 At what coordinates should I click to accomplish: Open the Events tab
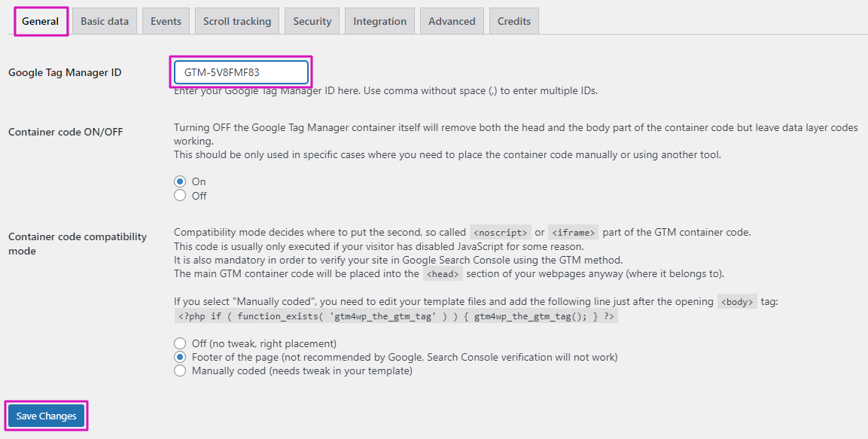166,21
